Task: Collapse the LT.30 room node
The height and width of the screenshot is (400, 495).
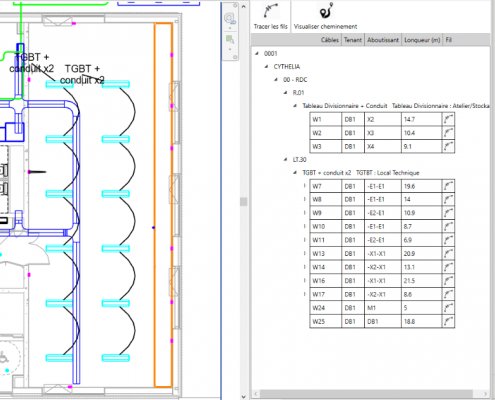Action: pos(286,160)
